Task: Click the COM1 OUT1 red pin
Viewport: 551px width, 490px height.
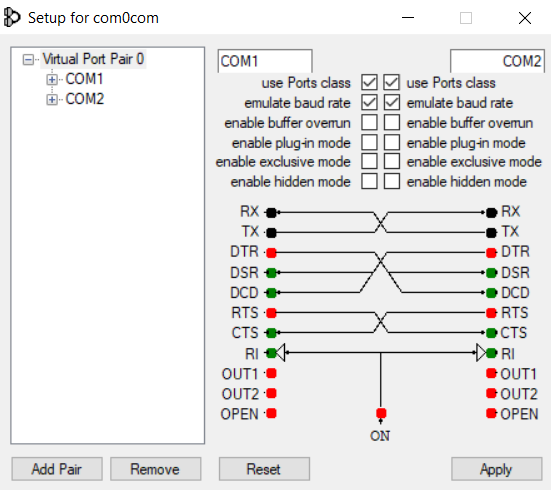Action: click(x=271, y=373)
